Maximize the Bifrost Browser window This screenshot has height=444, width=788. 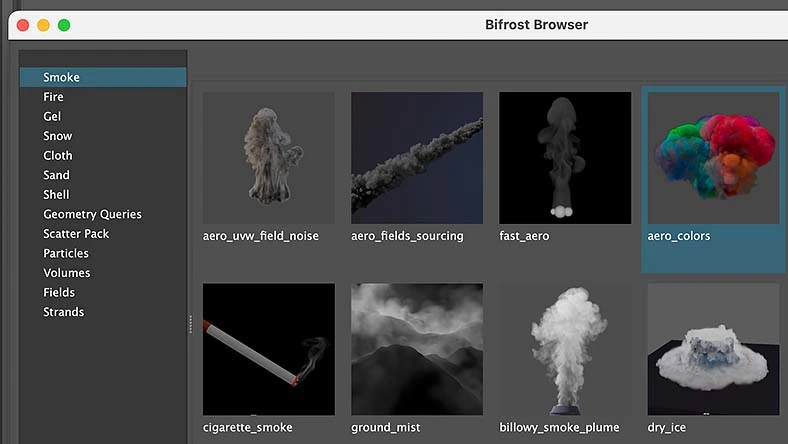click(64, 25)
